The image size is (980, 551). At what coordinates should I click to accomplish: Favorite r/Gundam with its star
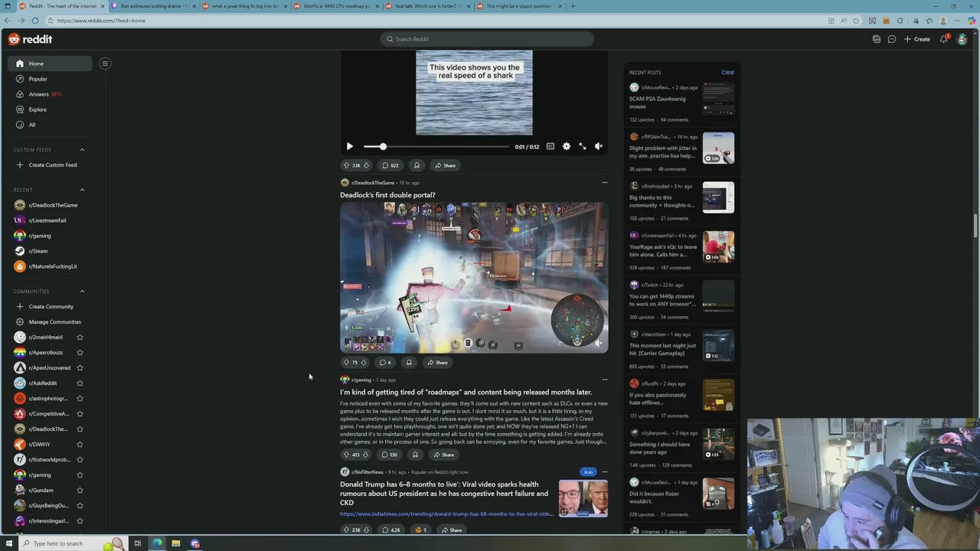pos(80,491)
